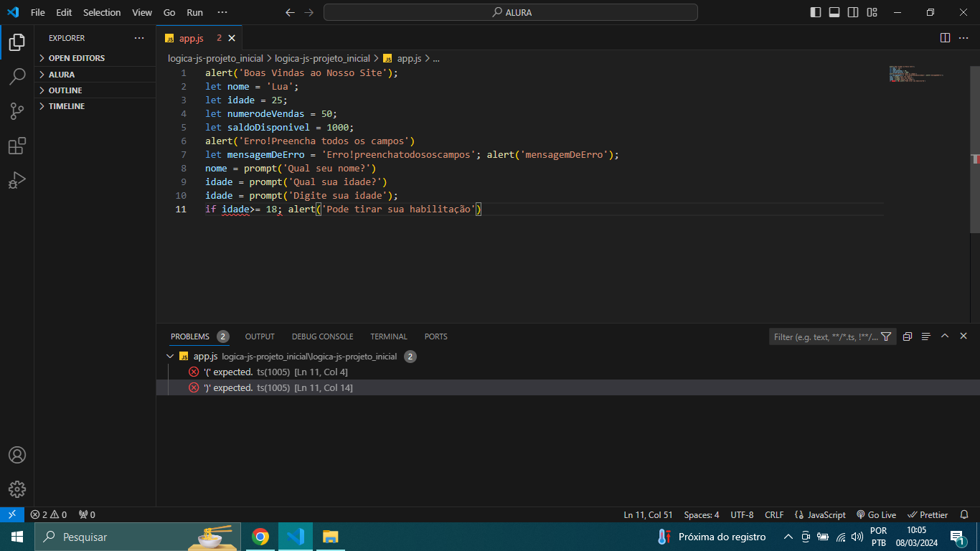The image size is (980, 551).
Task: Open the Selection menu
Action: point(102,12)
